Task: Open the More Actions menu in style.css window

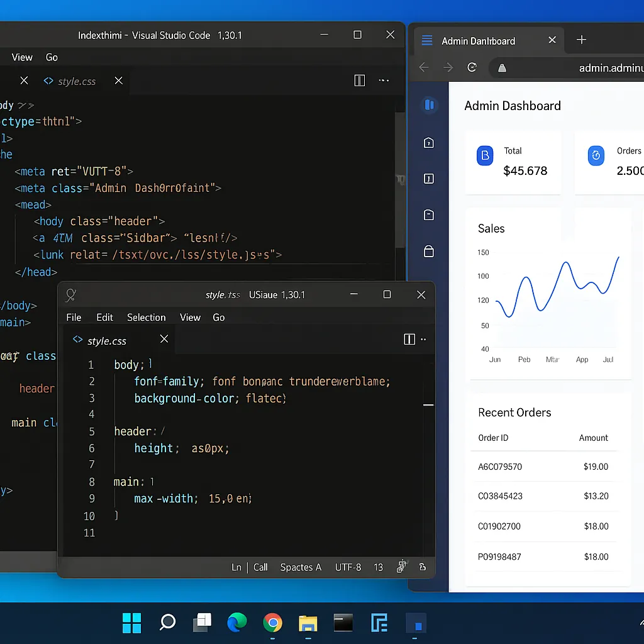Action: click(x=423, y=340)
